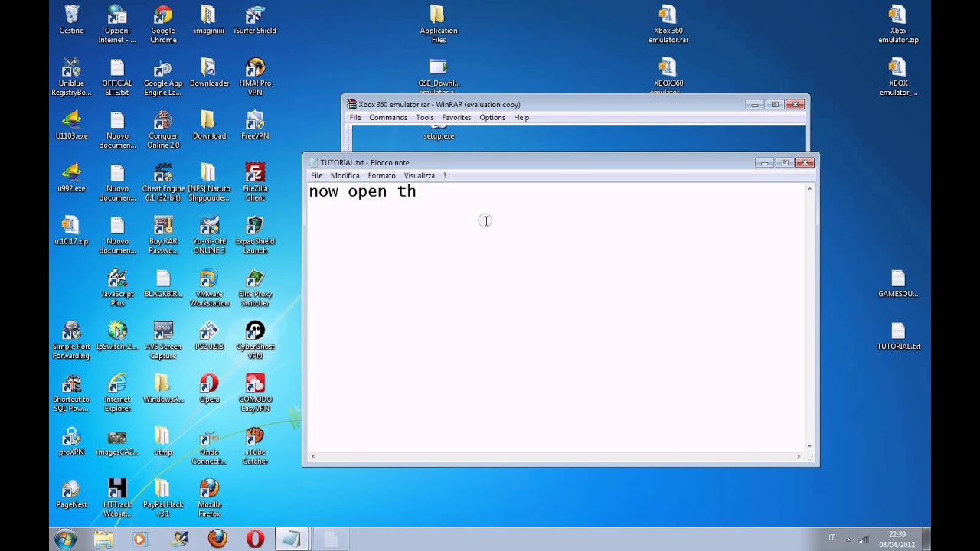Screen dimensions: 980x551
Task: Click the IT language indicator
Action: point(832,538)
